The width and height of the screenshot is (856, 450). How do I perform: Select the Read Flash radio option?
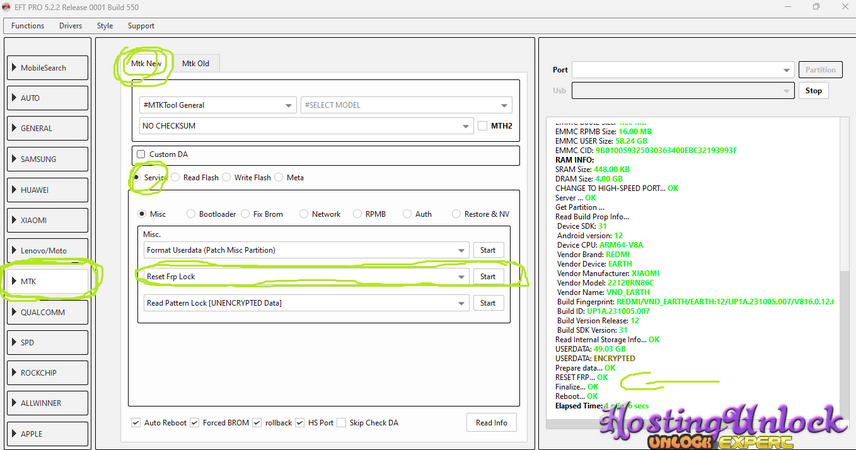tap(176, 178)
